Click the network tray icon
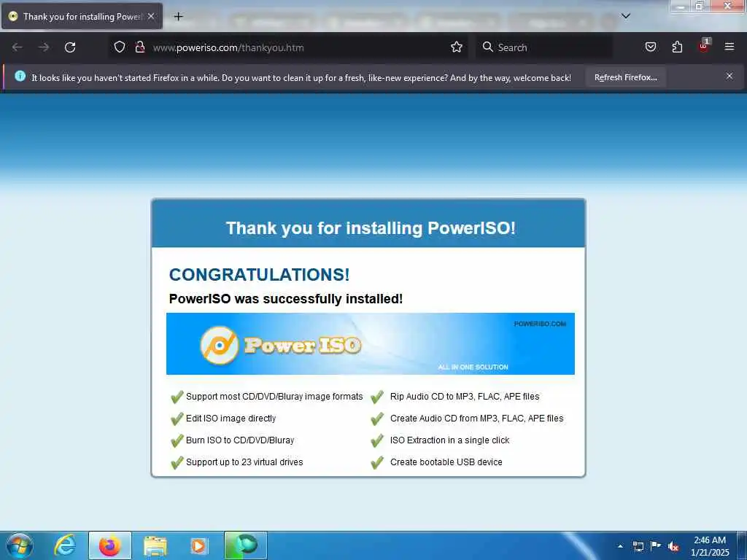747x560 pixels. click(x=638, y=546)
